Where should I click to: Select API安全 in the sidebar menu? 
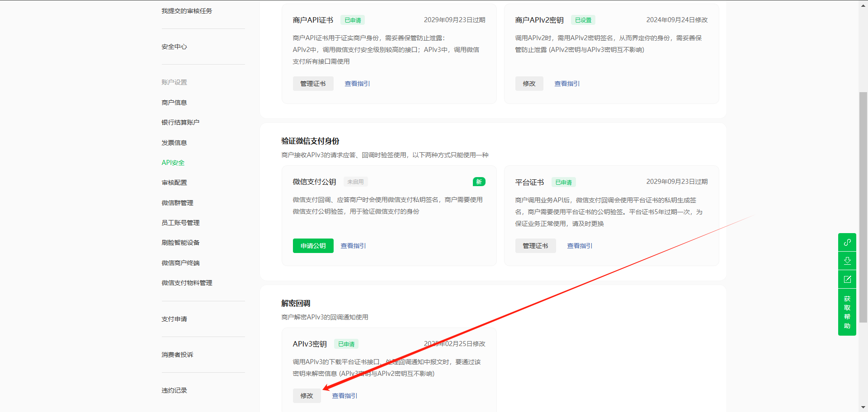click(x=173, y=163)
